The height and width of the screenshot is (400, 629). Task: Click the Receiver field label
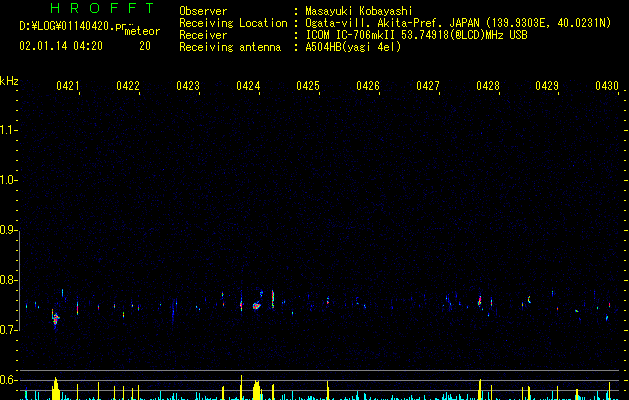(x=203, y=35)
